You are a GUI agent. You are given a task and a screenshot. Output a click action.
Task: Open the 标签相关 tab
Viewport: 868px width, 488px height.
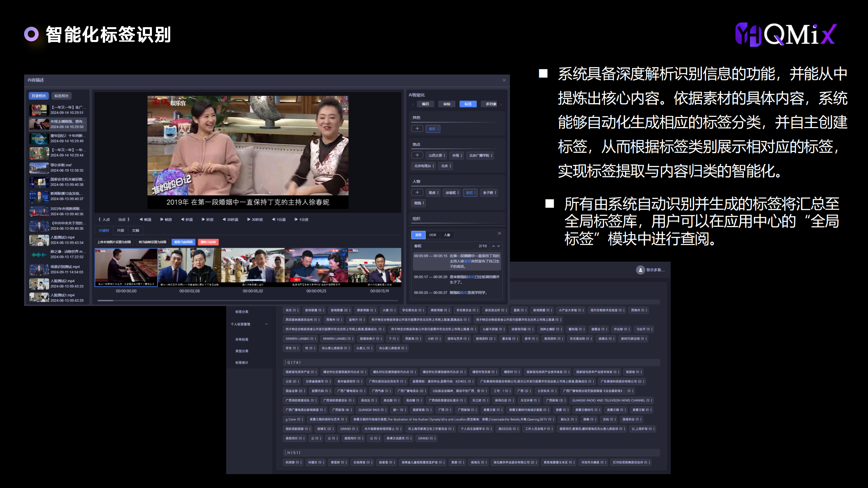click(x=61, y=96)
